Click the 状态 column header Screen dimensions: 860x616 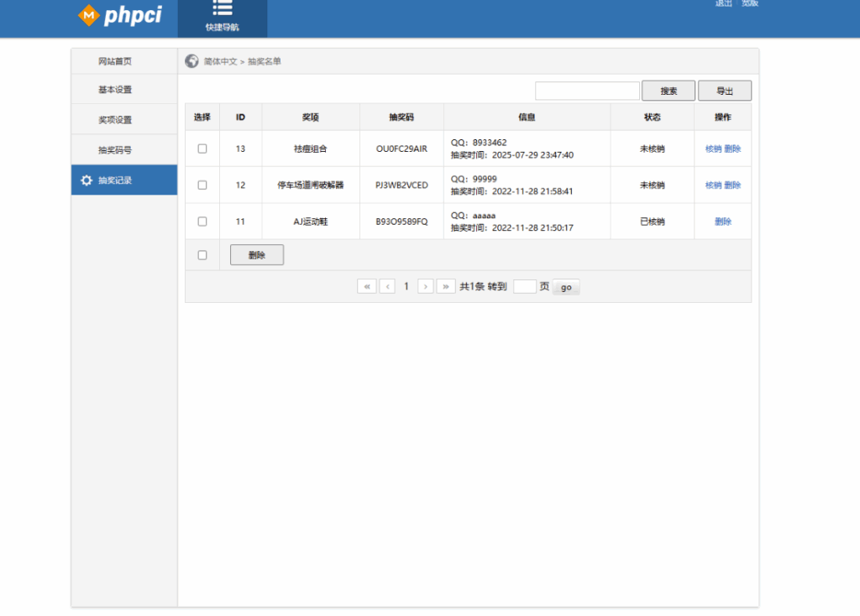pyautogui.click(x=652, y=117)
